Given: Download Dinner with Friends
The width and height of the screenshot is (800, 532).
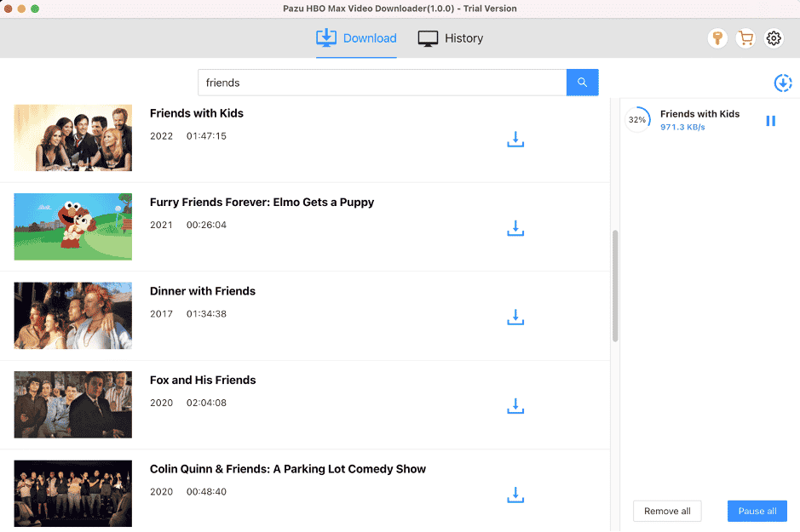Looking at the screenshot, I should coord(515,317).
